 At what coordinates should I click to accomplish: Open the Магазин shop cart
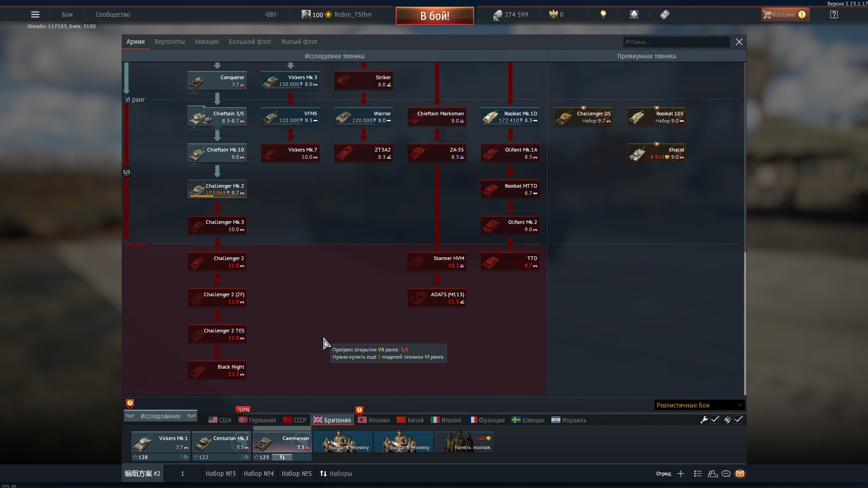click(x=784, y=14)
